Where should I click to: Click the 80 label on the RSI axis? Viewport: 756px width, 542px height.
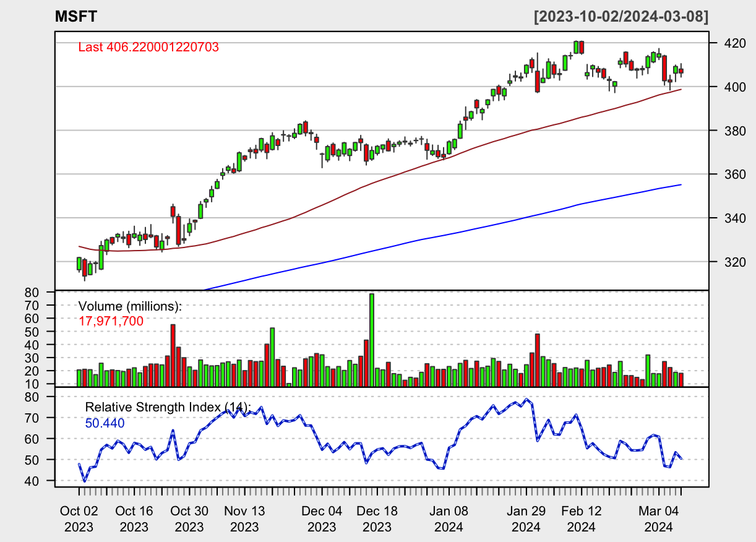(x=33, y=397)
